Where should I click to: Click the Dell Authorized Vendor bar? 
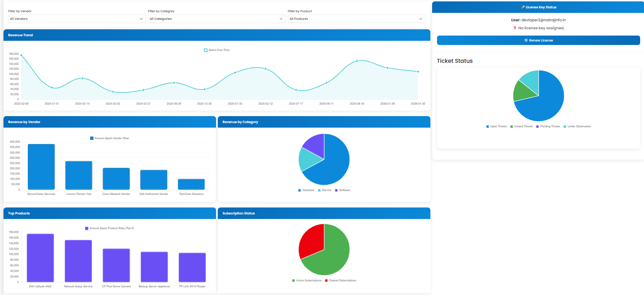pyautogui.click(x=154, y=180)
